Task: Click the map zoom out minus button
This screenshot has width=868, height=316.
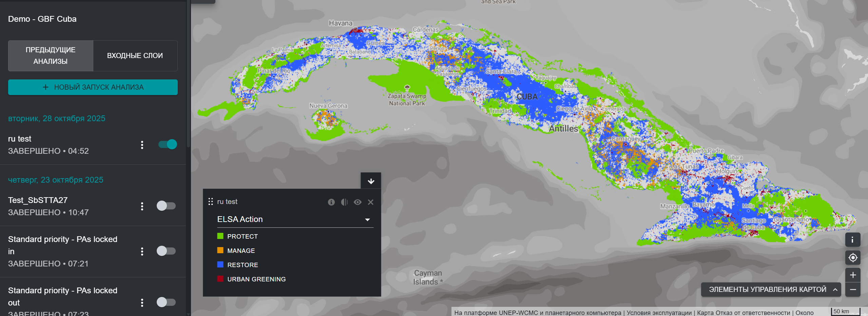Action: (853, 290)
